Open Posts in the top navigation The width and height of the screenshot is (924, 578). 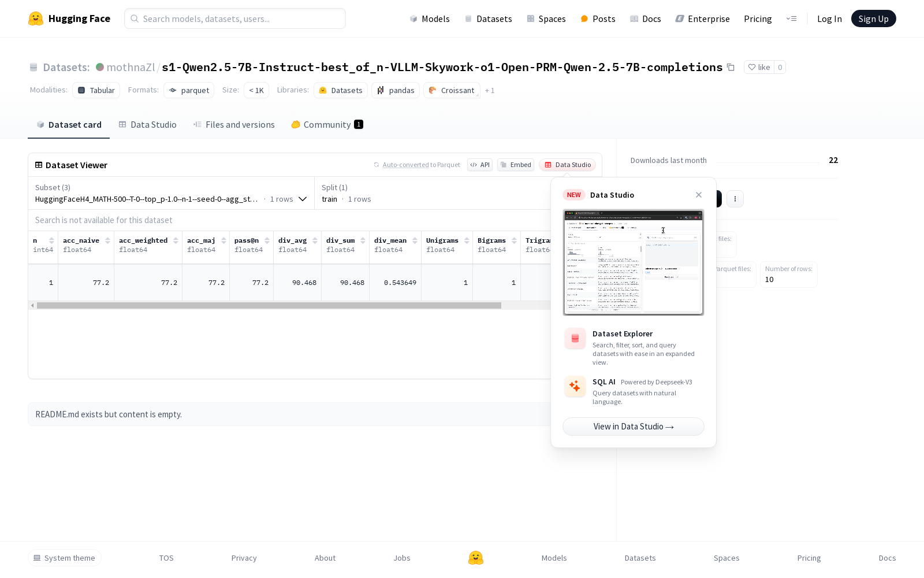tap(598, 18)
